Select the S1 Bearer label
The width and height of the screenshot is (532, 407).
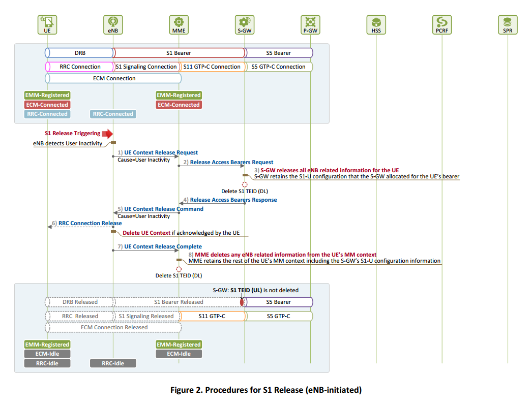(179, 52)
